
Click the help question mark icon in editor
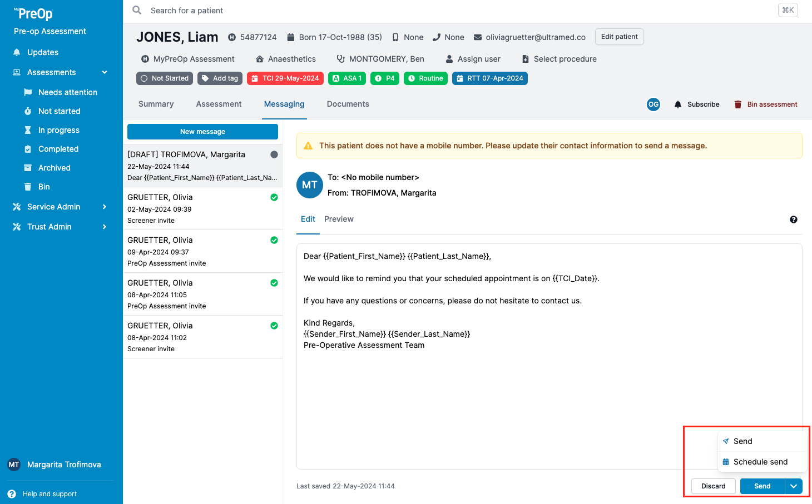pos(794,219)
